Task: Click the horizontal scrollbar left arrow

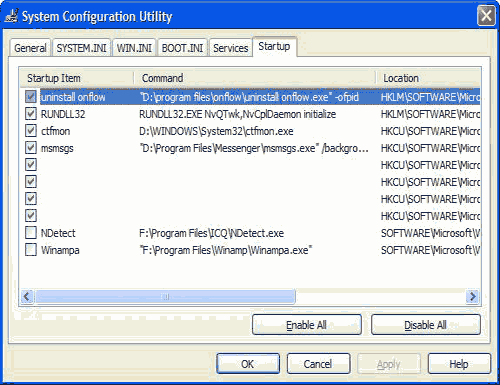Action: coord(27,296)
